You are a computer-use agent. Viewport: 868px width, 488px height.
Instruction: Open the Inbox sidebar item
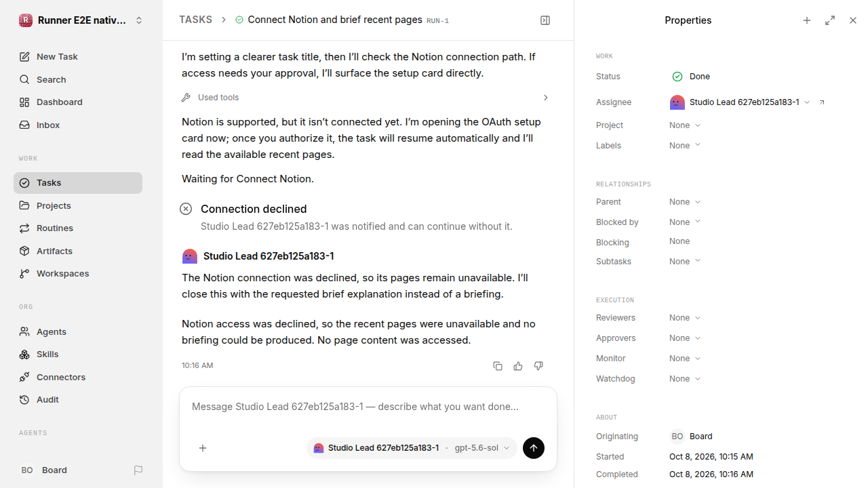coord(78,125)
